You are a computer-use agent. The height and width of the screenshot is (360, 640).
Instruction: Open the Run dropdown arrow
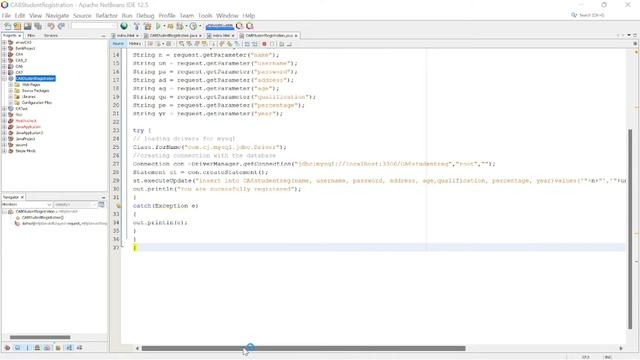coord(164,26)
